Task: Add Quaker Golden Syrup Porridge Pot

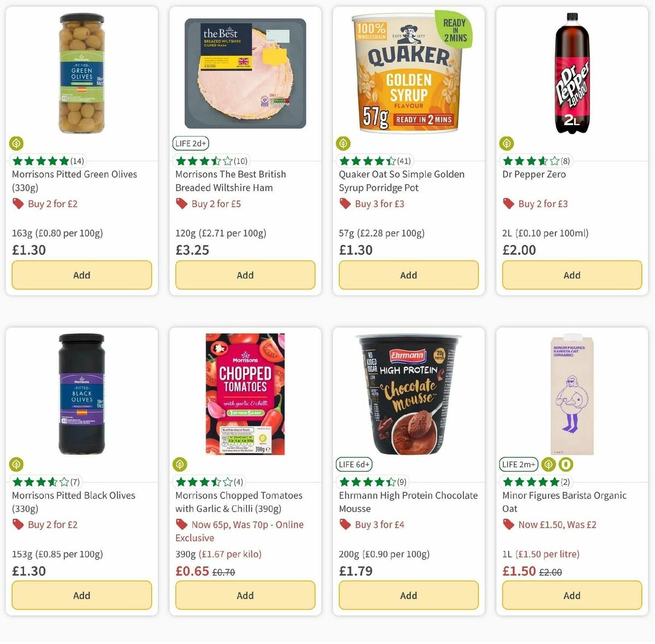Action: coord(408,275)
